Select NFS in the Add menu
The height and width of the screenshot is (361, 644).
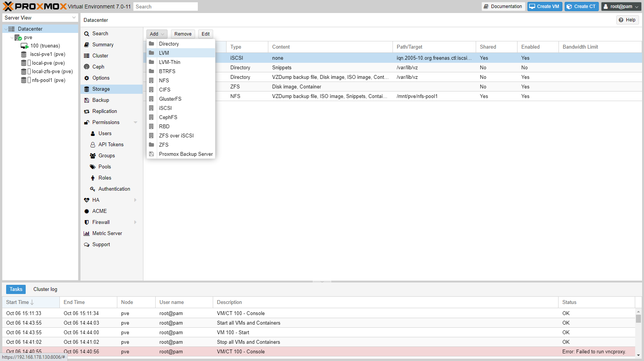click(x=181, y=80)
